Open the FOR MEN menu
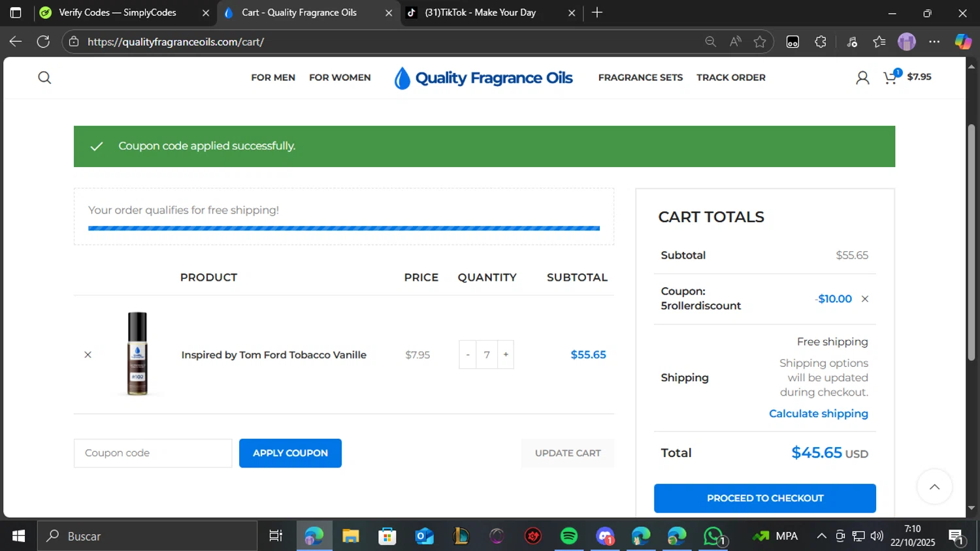980x551 pixels. 273,78
